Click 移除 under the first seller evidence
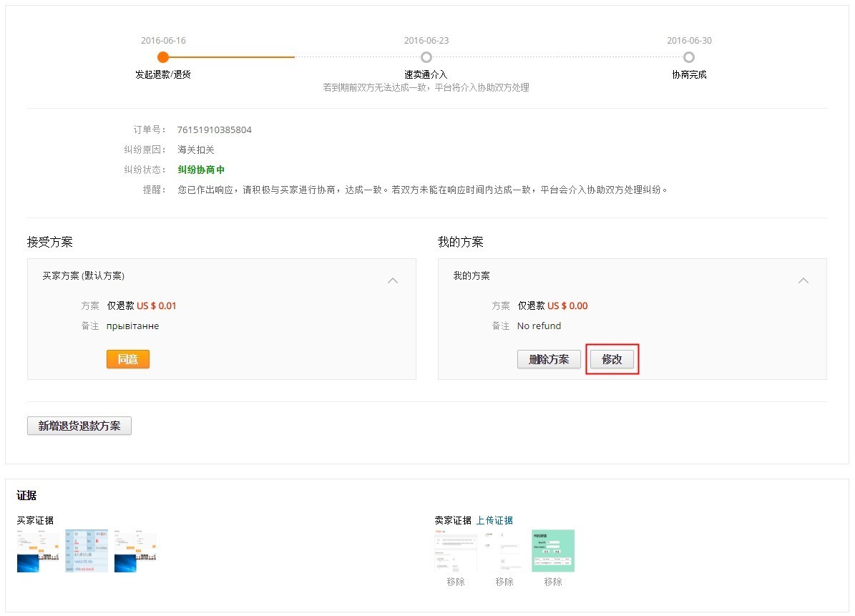 [x=455, y=582]
